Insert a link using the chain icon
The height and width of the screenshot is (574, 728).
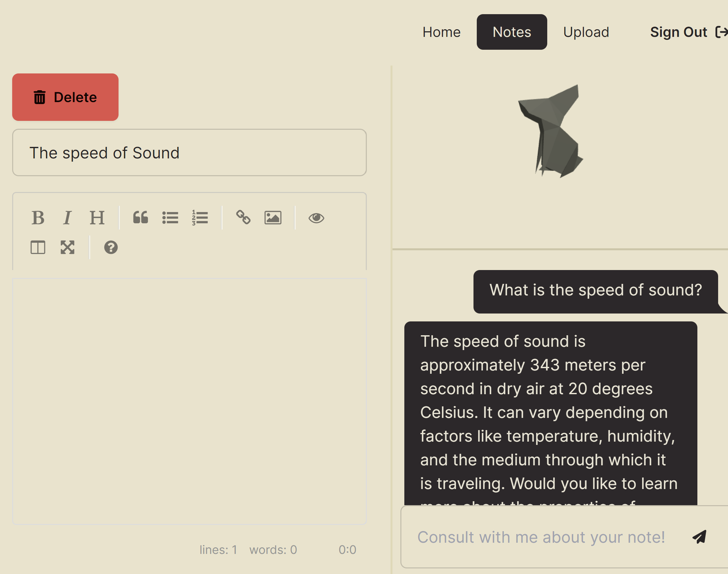[243, 218]
